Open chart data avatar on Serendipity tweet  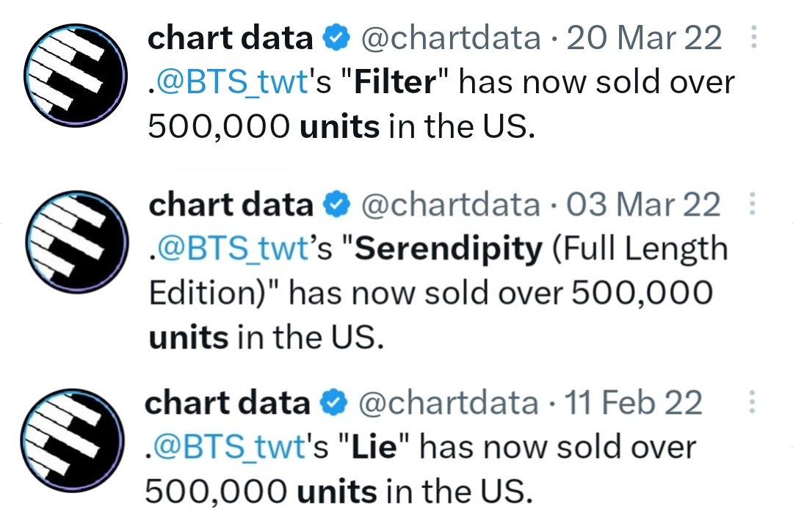[x=77, y=242]
